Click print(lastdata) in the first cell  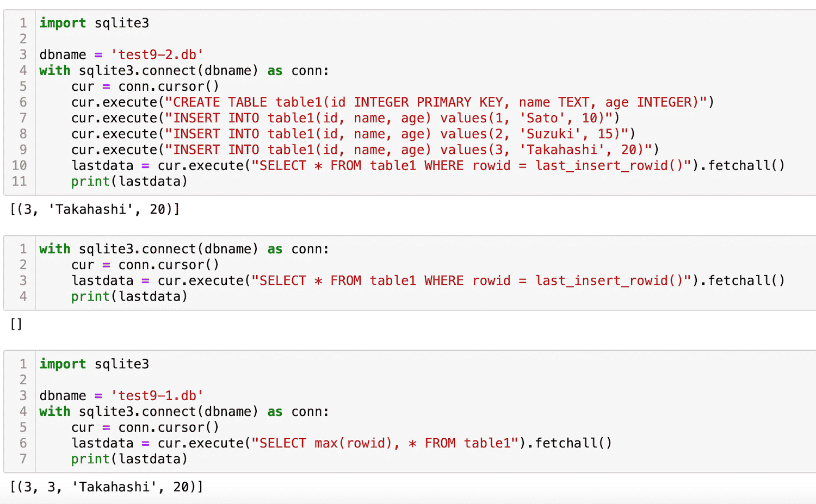[129, 181]
